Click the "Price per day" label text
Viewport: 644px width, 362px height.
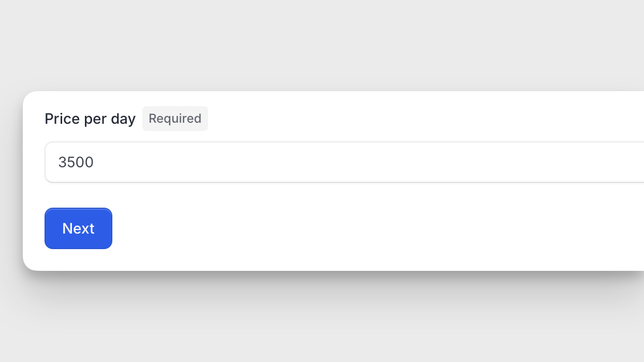[90, 119]
